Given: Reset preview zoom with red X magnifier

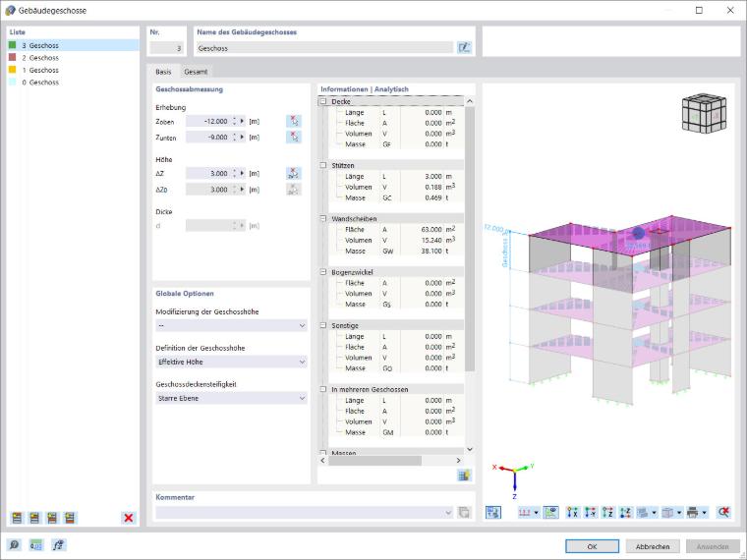Looking at the screenshot, I should [x=724, y=513].
